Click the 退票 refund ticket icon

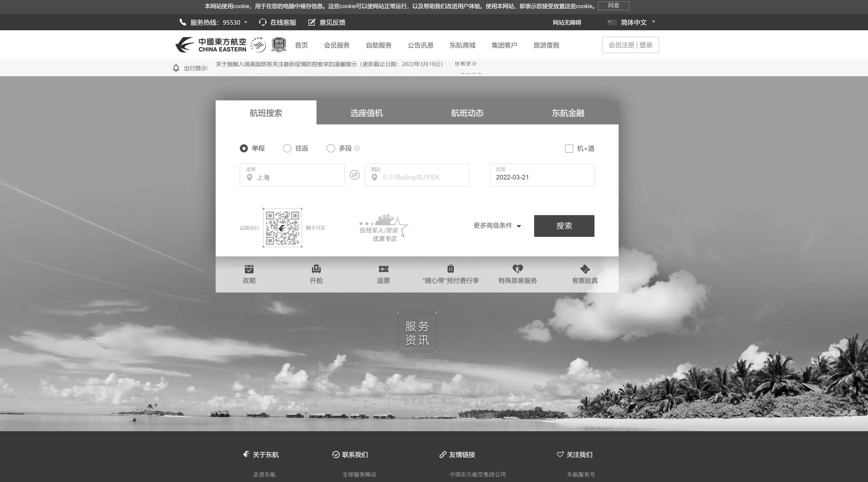[383, 273]
